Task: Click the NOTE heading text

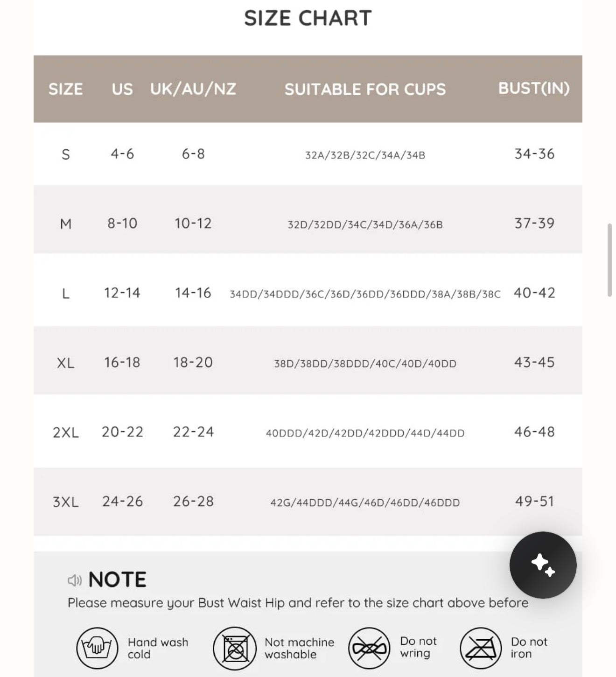Action: pyautogui.click(x=117, y=580)
